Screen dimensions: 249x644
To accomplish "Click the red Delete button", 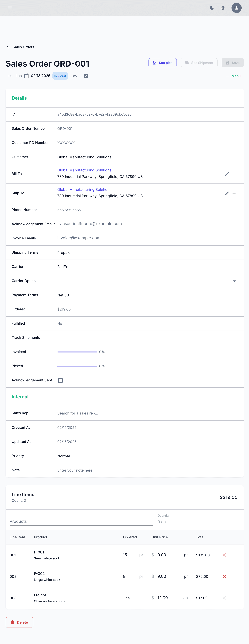I will pyautogui.click(x=20, y=622).
